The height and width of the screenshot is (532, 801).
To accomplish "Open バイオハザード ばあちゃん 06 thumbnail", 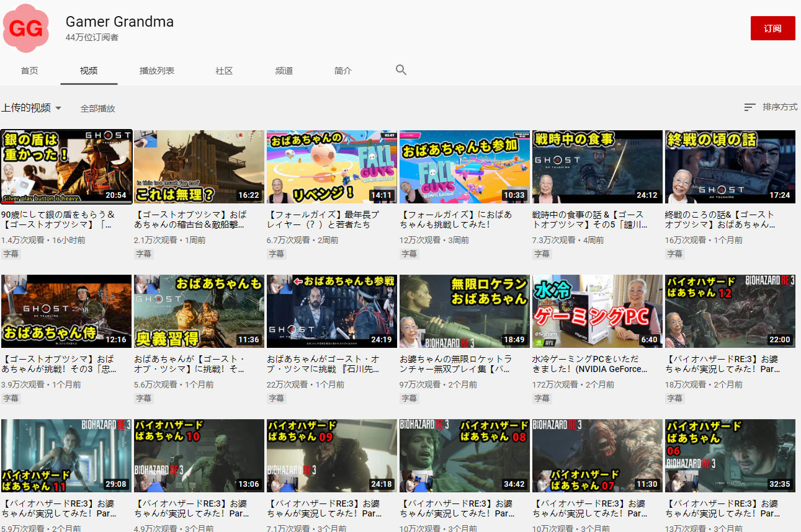I will (x=730, y=456).
